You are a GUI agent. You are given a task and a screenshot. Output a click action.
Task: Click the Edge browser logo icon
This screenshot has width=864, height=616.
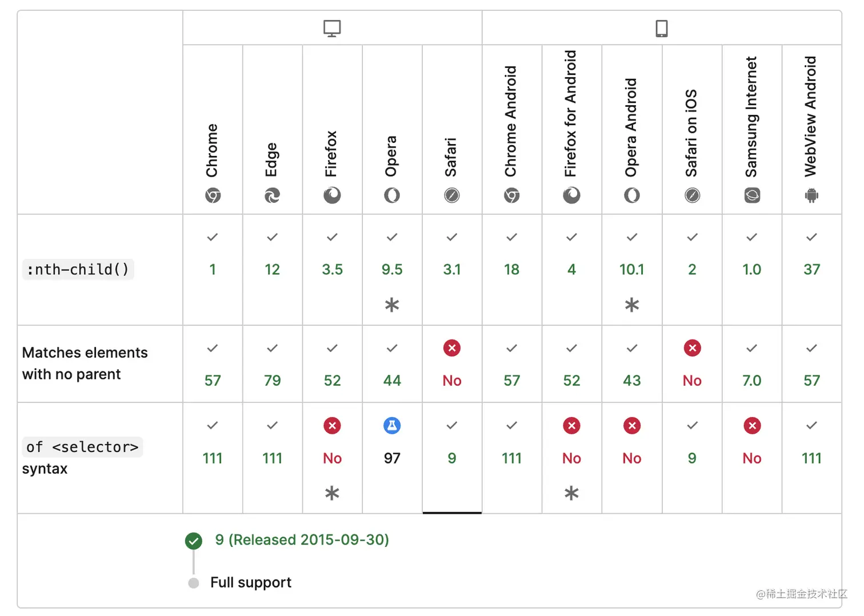point(272,196)
